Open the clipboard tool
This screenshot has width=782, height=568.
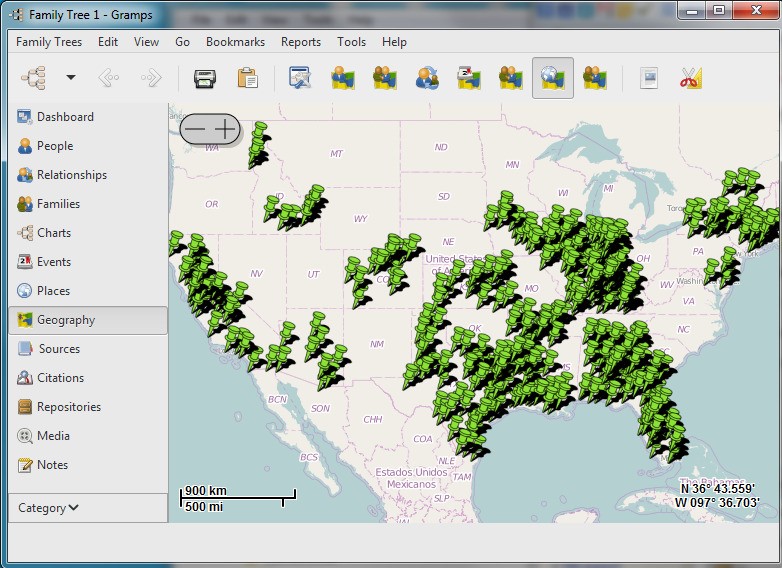click(247, 78)
